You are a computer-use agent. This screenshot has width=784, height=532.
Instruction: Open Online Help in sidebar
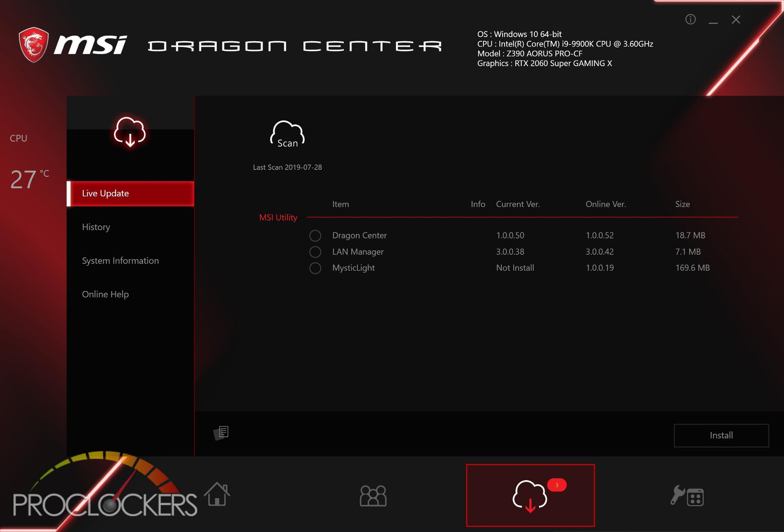coord(105,294)
